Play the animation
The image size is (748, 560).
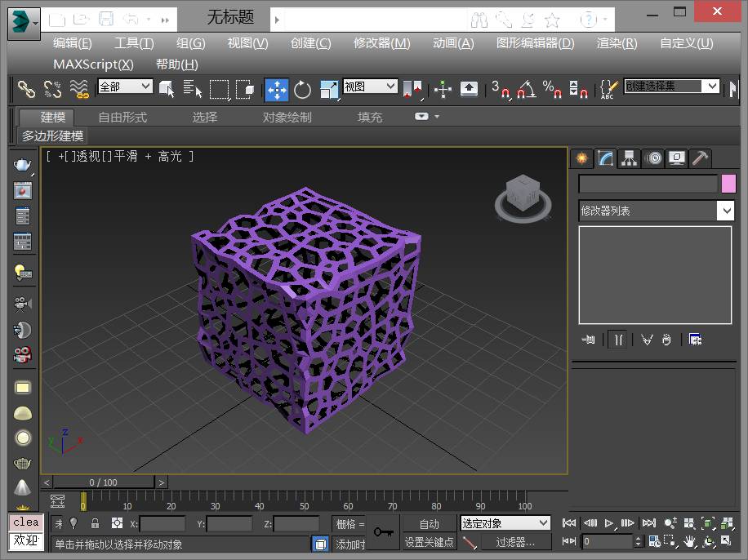[x=608, y=523]
